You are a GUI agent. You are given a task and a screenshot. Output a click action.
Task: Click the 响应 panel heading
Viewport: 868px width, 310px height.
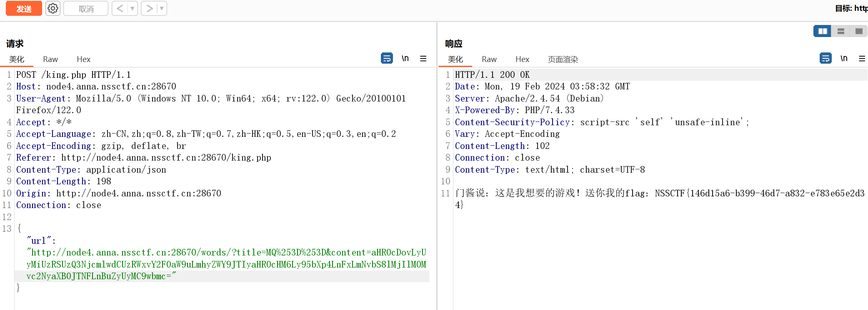coord(454,43)
